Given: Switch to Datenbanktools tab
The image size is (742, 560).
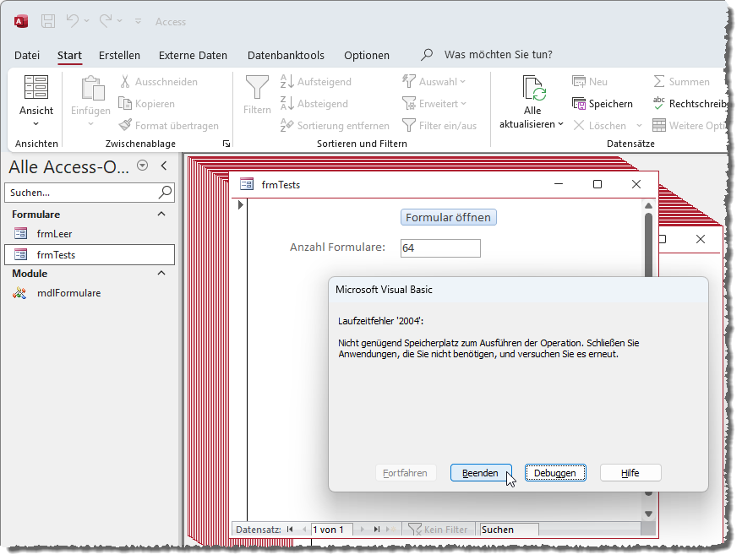Looking at the screenshot, I should [x=286, y=56].
